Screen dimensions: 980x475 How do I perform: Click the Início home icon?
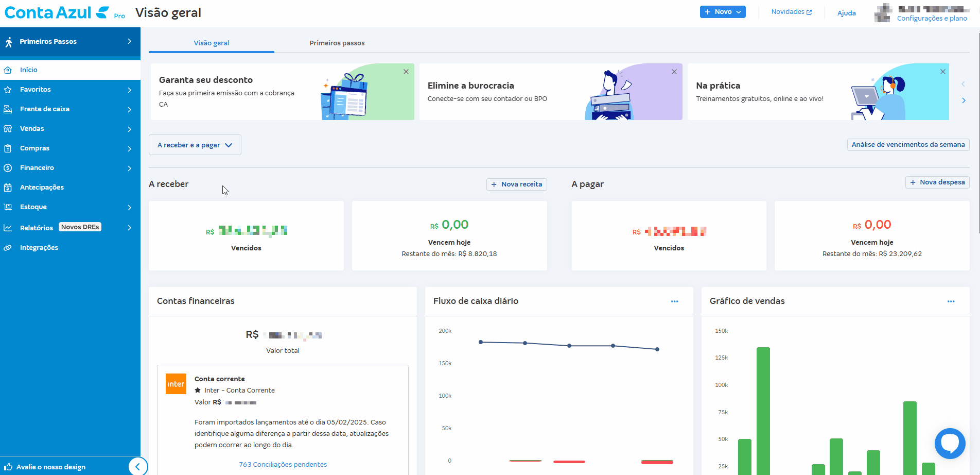[x=8, y=70]
